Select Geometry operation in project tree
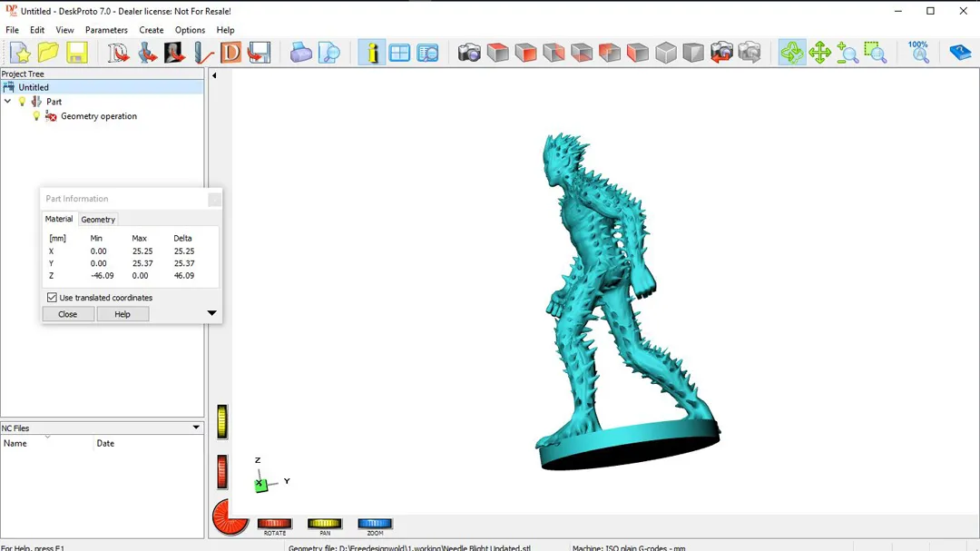The height and width of the screenshot is (551, 980). point(99,116)
